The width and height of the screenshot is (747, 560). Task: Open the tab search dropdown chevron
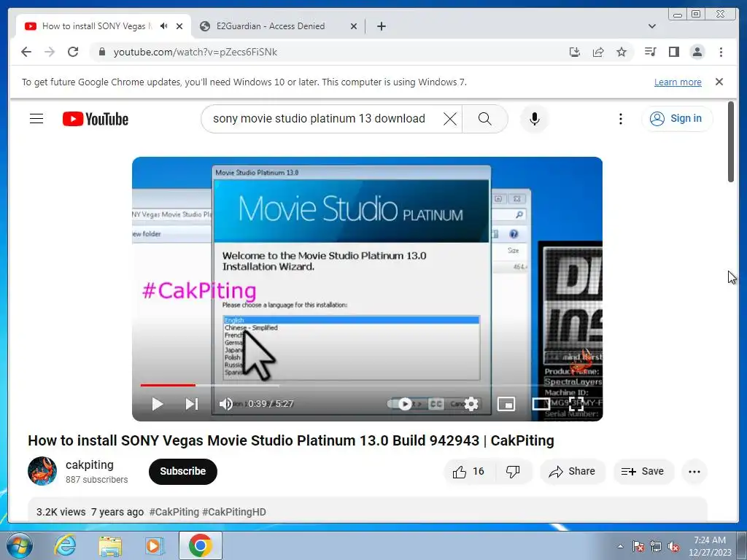(651, 26)
